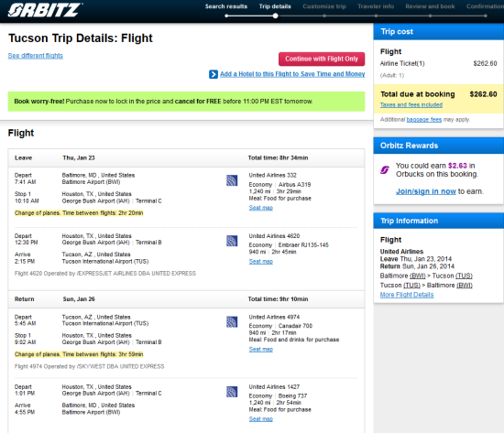Open See different flights link
This screenshot has width=504, height=433.
(x=36, y=56)
